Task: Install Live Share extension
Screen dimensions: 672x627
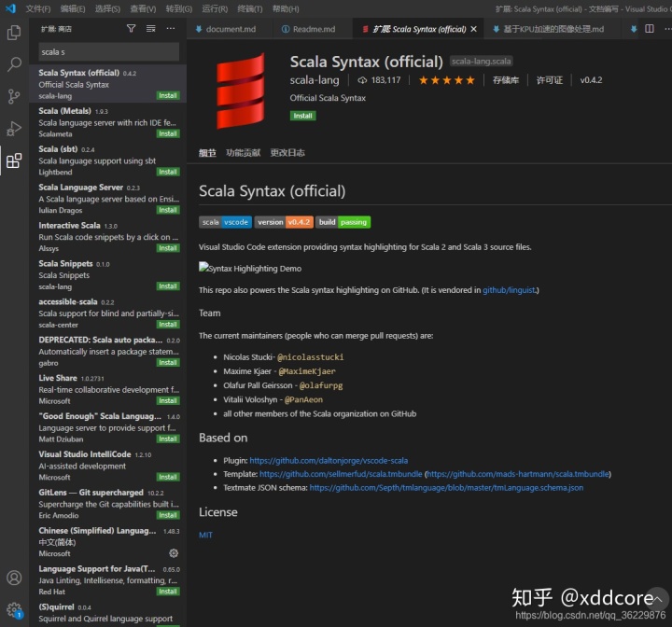Action: (168, 400)
